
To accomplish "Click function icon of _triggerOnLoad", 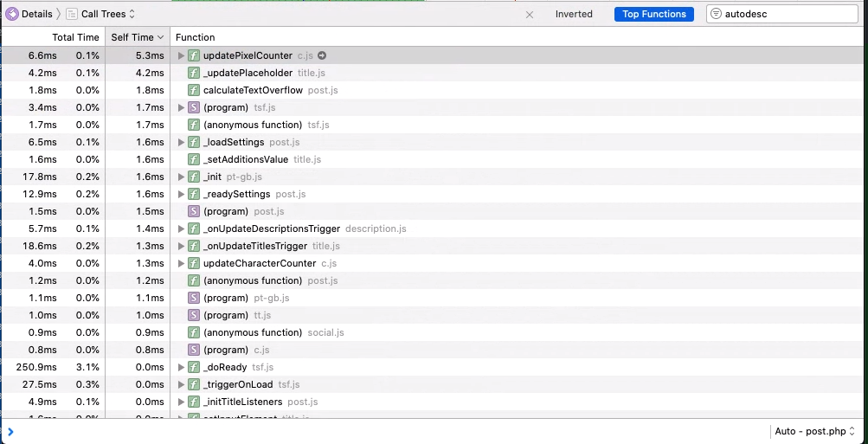I will click(x=193, y=384).
